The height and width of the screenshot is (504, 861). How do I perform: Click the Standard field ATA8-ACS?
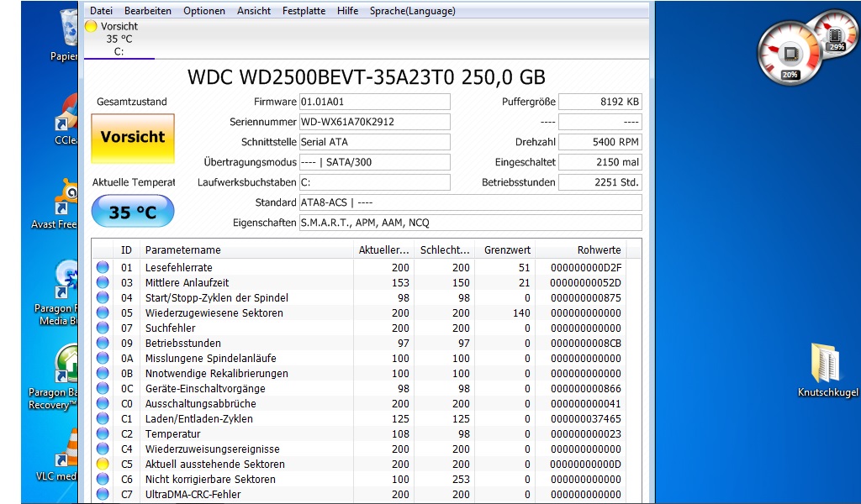(471, 202)
